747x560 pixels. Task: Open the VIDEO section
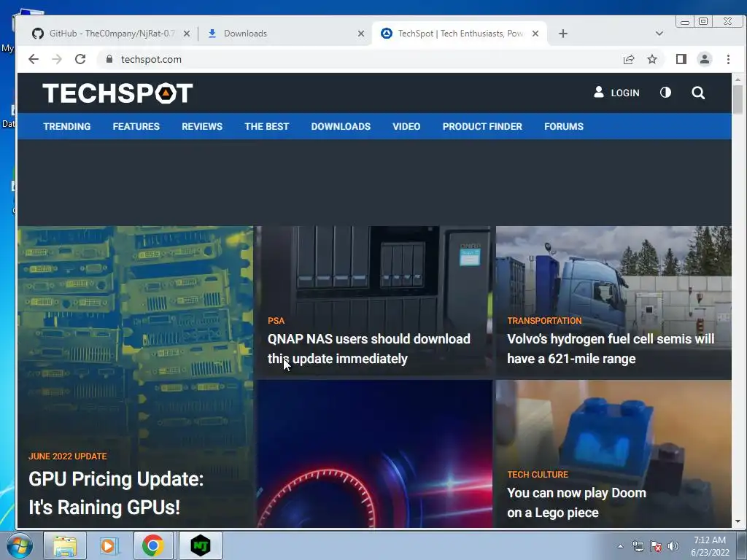coord(406,126)
